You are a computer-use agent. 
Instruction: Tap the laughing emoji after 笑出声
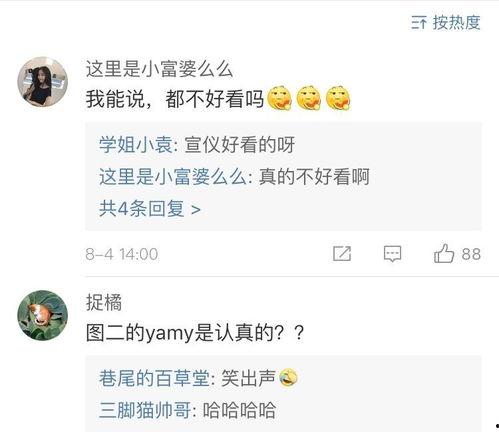point(288,378)
